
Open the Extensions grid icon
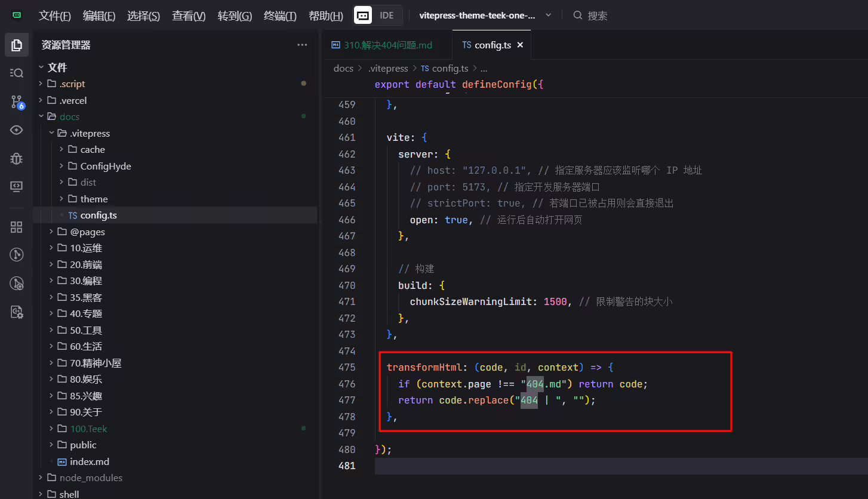[17, 227]
